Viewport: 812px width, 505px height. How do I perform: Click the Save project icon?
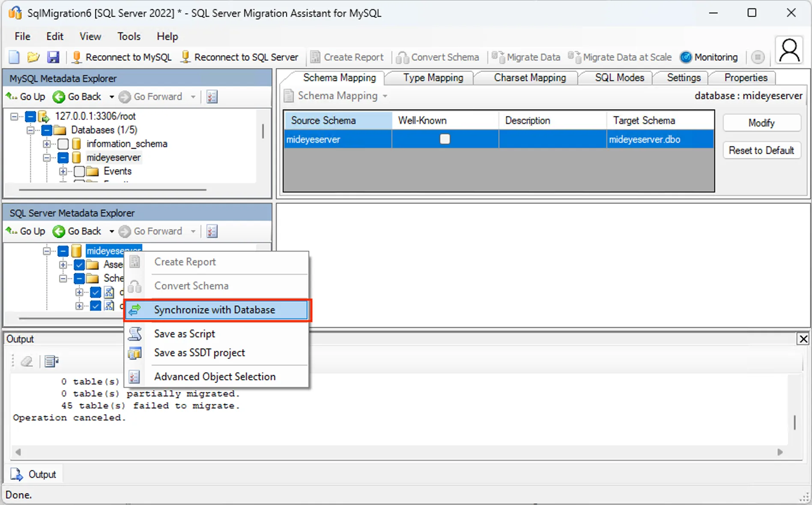[53, 57]
